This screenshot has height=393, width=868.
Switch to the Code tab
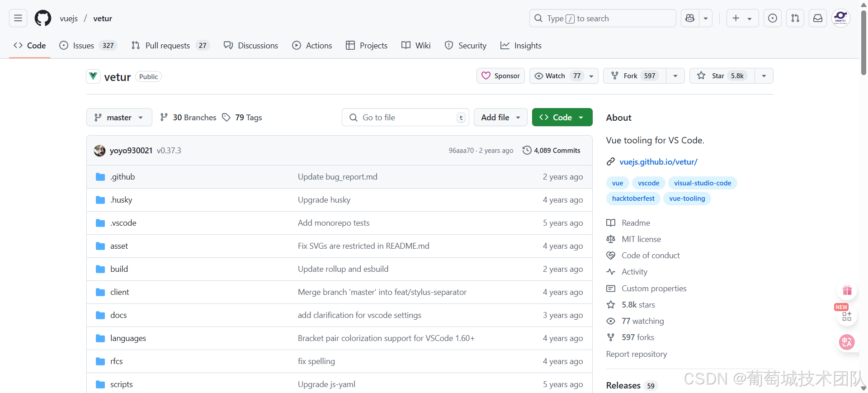tap(30, 46)
